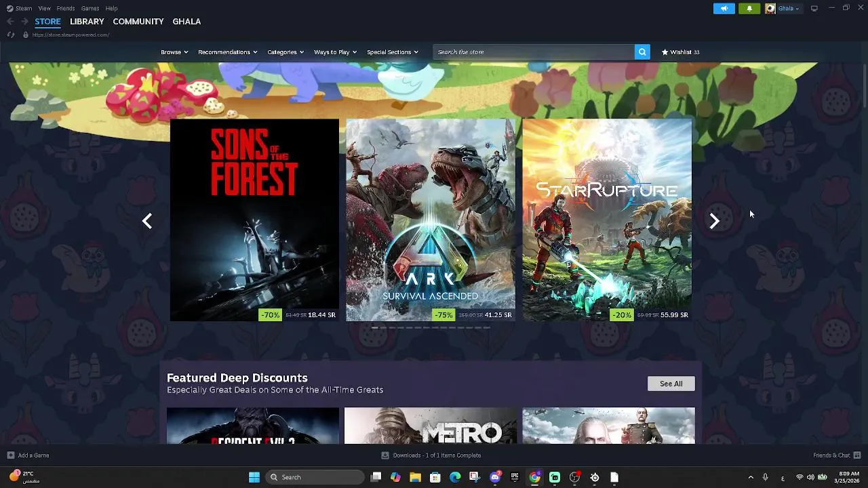Open the Windows Start button

tap(254, 477)
